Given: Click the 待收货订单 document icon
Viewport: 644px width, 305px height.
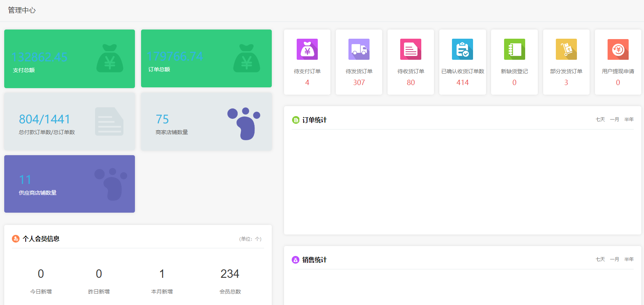Looking at the screenshot, I should pos(411,49).
